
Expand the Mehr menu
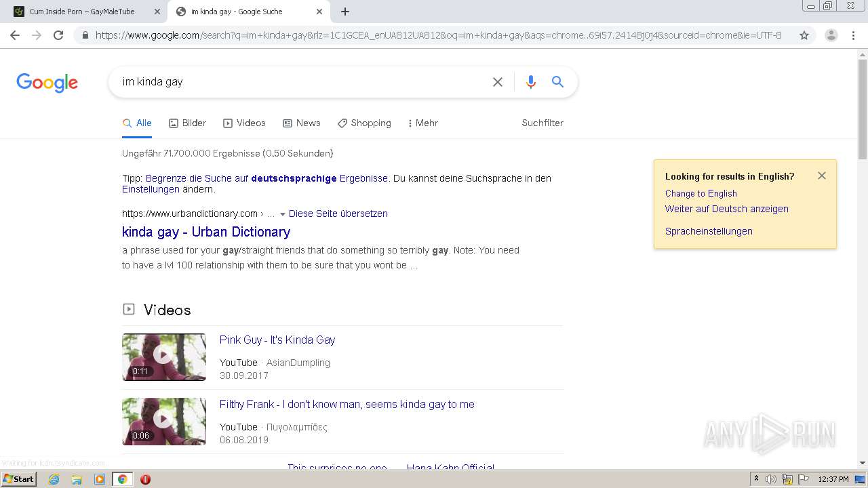coord(422,123)
